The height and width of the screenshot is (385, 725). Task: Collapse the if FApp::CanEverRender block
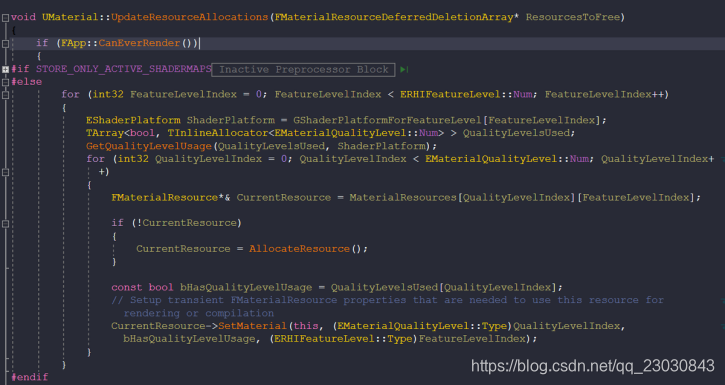pos(5,44)
